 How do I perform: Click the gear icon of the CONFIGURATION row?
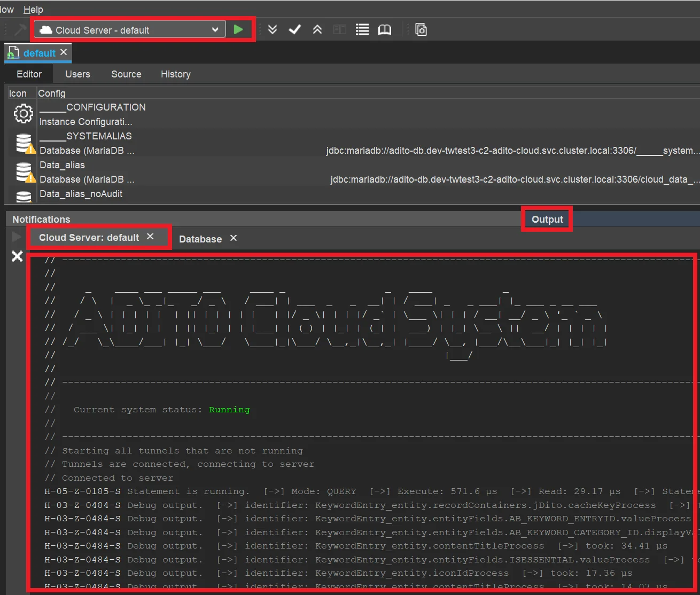[23, 114]
